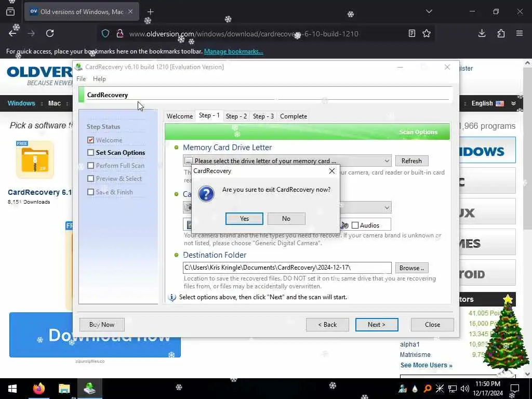This screenshot has height=399, width=532.
Task: Switch to the Step - 2 tab
Action: 236,116
